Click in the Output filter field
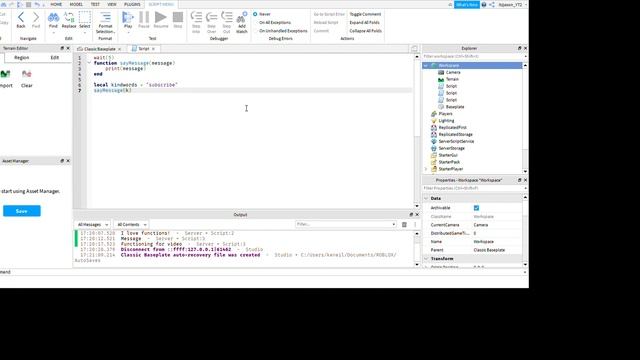Screen dimensions: 640x360 point(345,224)
